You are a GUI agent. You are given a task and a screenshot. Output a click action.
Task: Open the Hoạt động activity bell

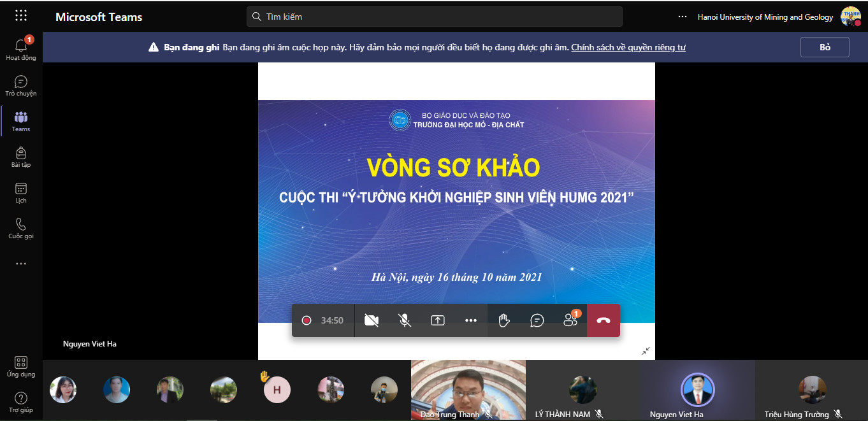click(21, 49)
